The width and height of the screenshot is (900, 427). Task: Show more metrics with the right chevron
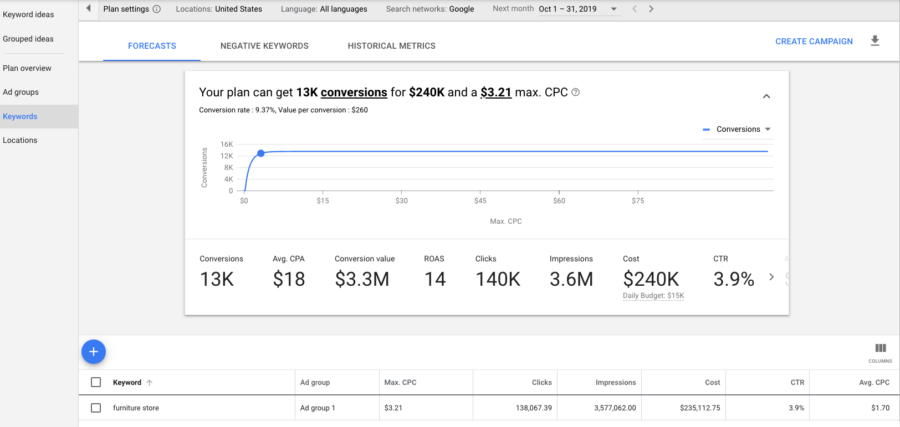[771, 277]
